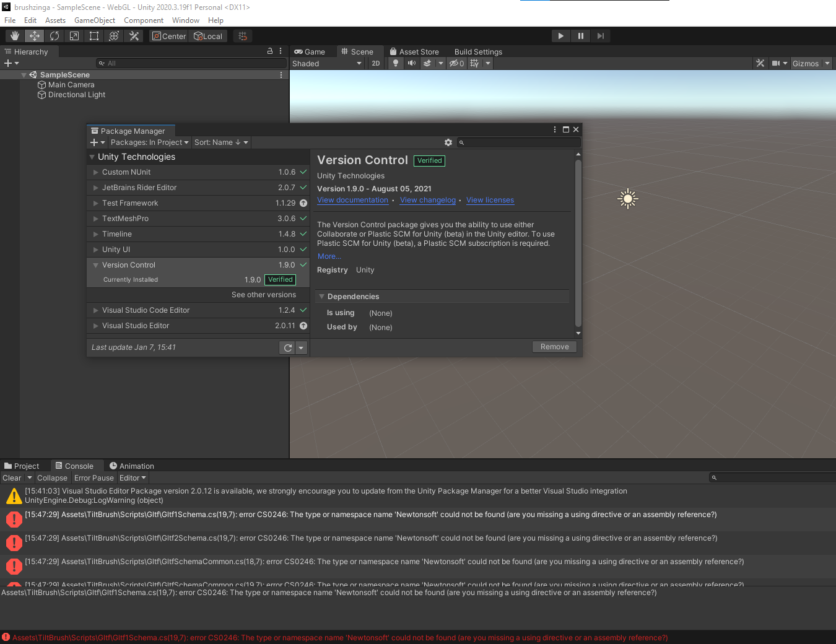The height and width of the screenshot is (644, 836).
Task: Select the Rotate tool
Action: tap(54, 36)
